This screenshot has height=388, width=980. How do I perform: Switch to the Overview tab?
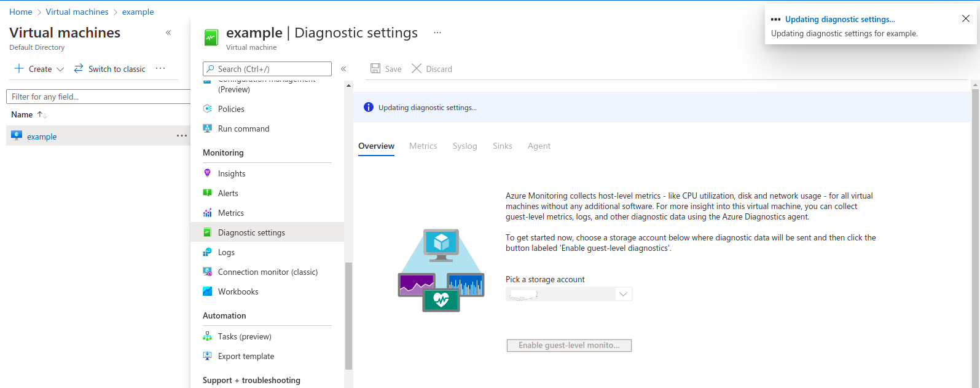(376, 146)
